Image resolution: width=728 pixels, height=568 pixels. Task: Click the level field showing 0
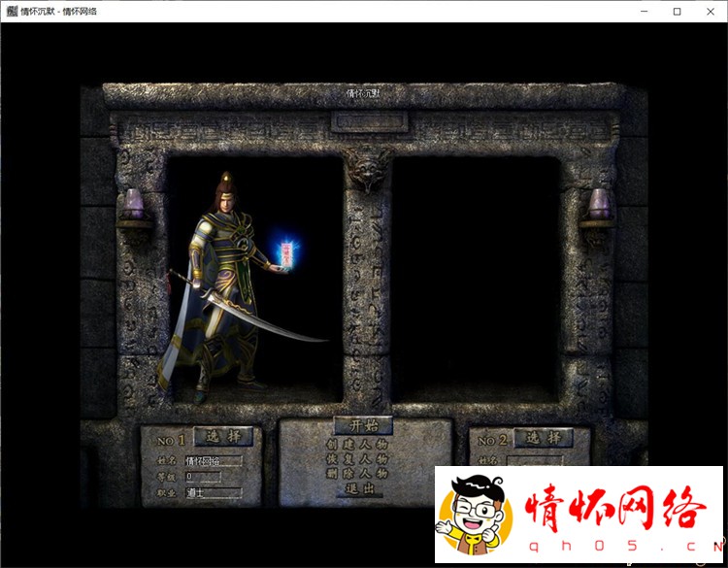pos(202,477)
